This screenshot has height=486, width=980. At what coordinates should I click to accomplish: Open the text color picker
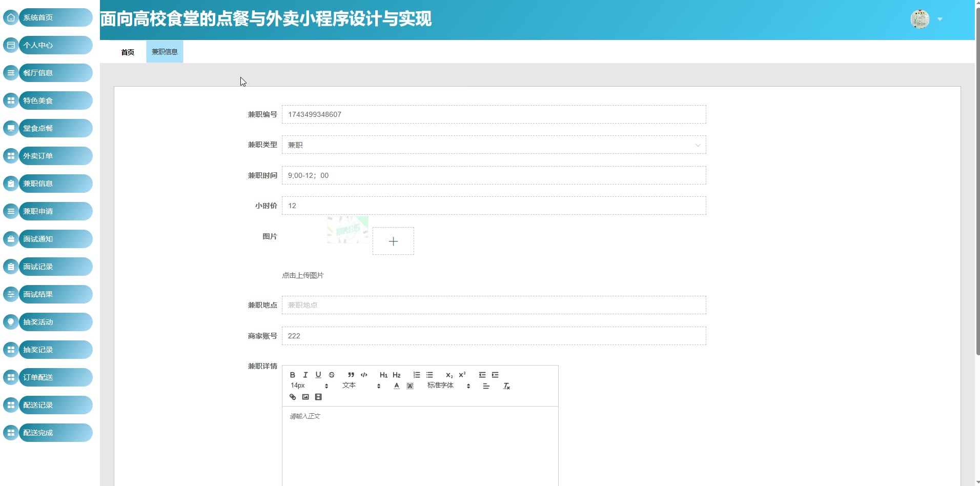(397, 386)
